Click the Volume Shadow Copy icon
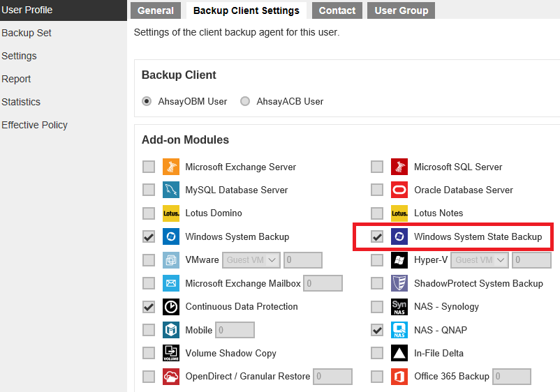This screenshot has width=560, height=392. click(x=170, y=353)
